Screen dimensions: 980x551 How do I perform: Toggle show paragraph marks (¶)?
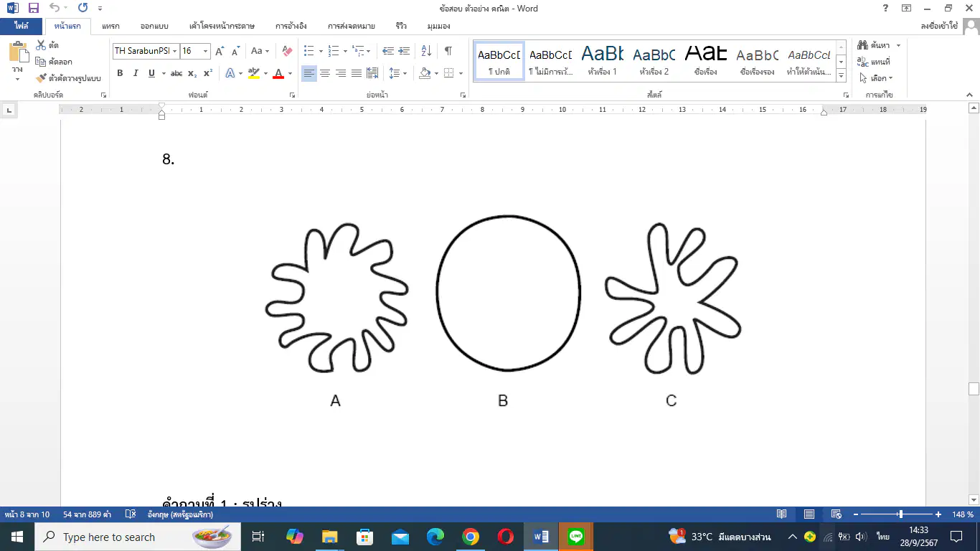coord(448,51)
